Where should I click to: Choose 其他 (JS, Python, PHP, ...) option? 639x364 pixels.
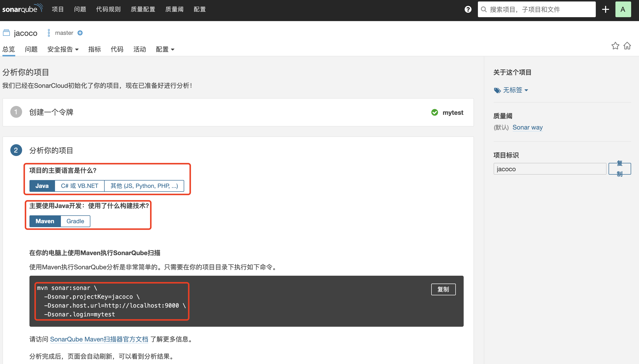click(x=144, y=186)
